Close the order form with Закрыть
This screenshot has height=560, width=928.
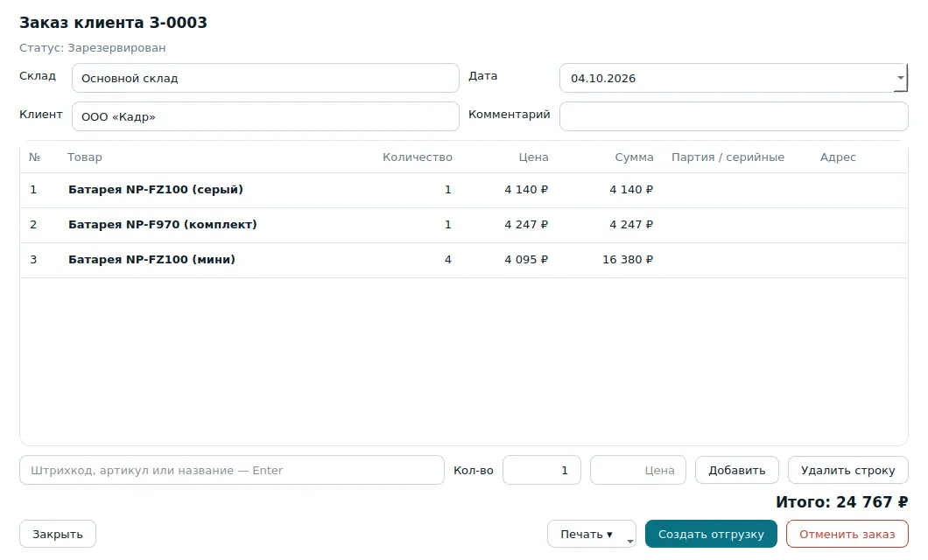pyautogui.click(x=58, y=534)
